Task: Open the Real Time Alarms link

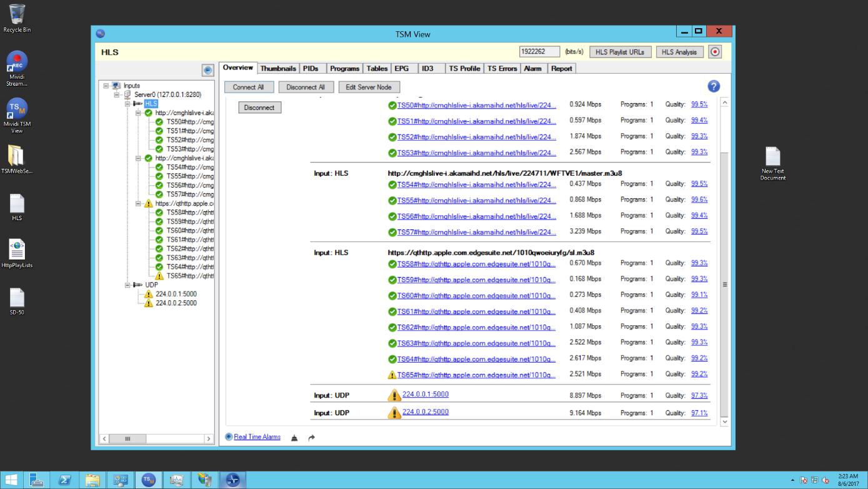Action: pos(257,437)
